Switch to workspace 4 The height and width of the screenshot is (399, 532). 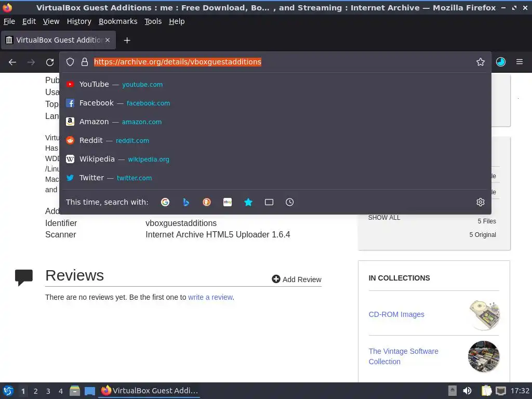pyautogui.click(x=61, y=391)
